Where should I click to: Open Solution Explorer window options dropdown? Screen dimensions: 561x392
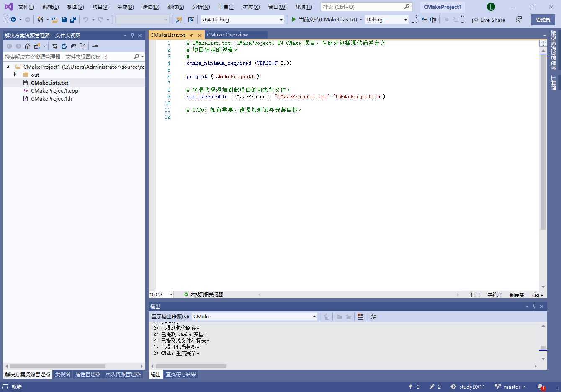tap(125, 35)
